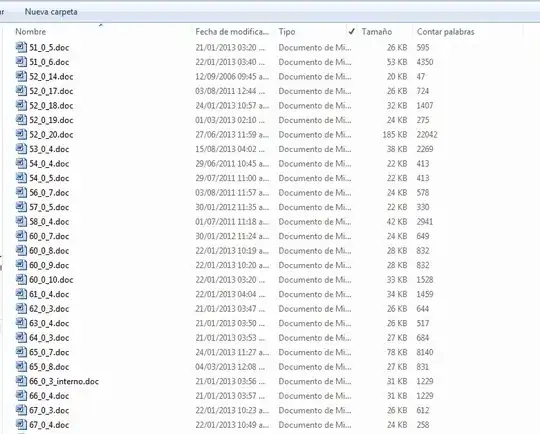The image size is (540, 434).
Task: Select file name 52_0_20.doc
Action: [x=51, y=134]
